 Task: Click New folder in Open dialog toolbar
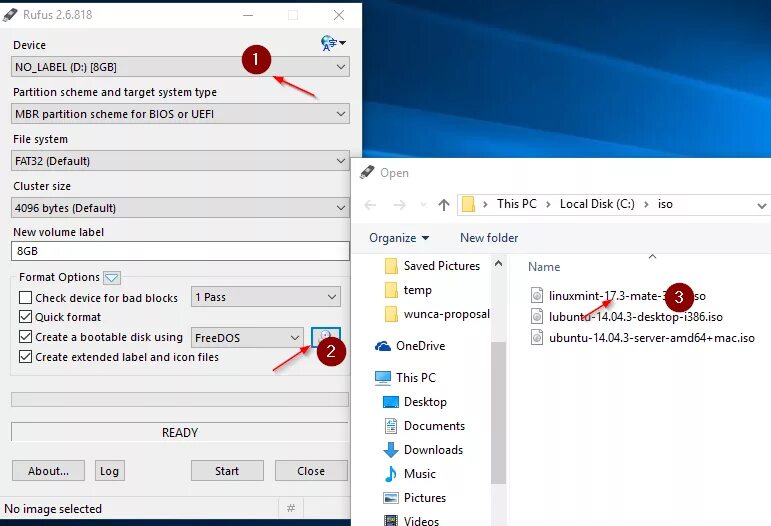[x=489, y=238]
